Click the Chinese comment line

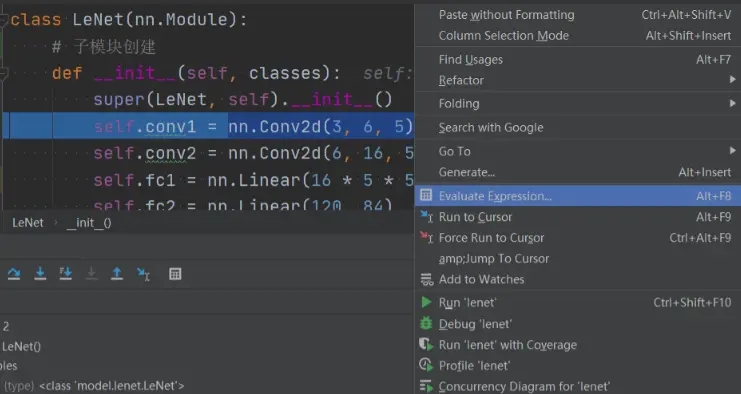pyautogui.click(x=103, y=47)
